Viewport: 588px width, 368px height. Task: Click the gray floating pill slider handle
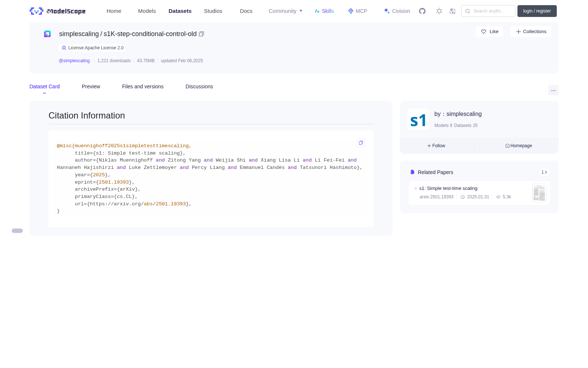click(x=17, y=231)
